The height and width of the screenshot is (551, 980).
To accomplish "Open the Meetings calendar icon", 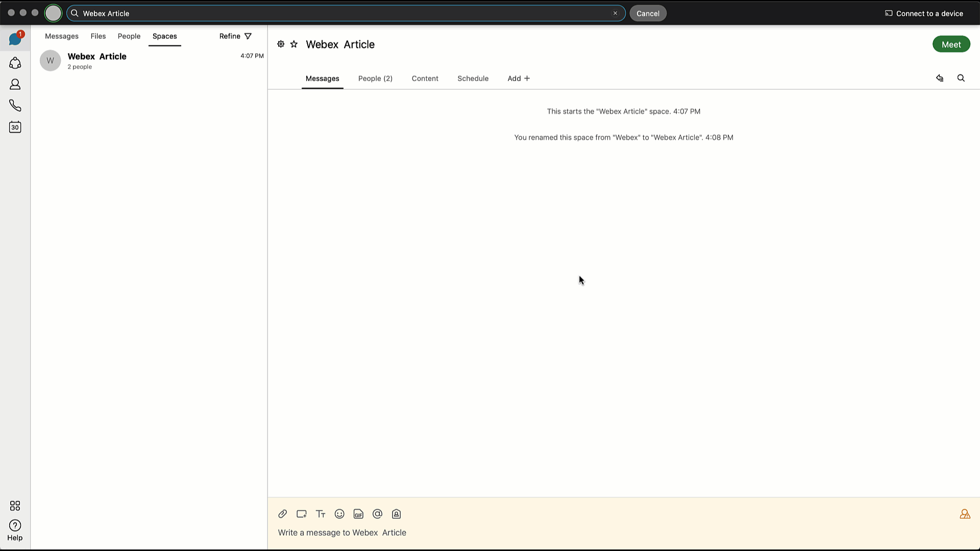I will pos(15,127).
